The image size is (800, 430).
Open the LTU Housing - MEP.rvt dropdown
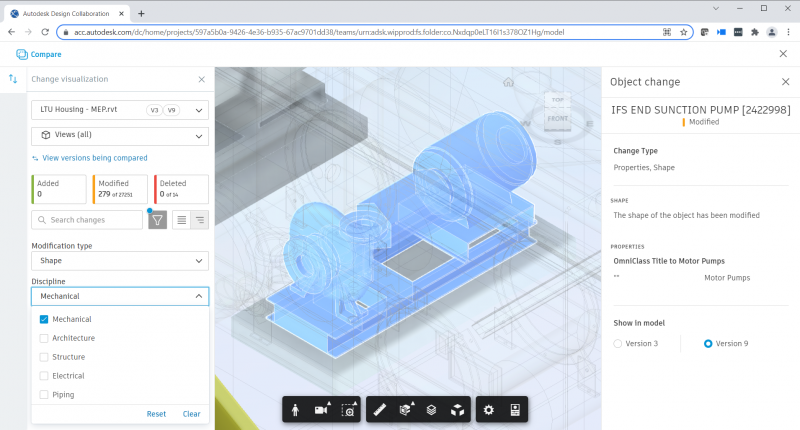[x=119, y=110]
